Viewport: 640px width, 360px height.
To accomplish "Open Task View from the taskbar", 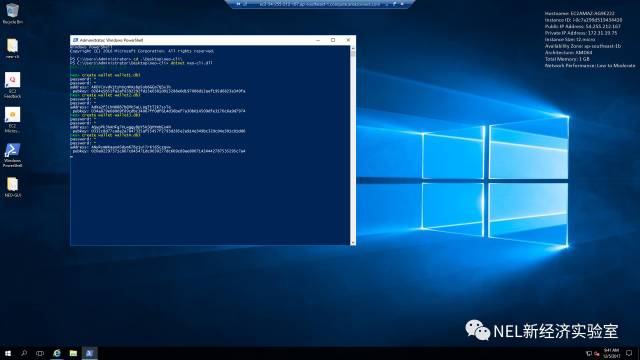I will coord(40,353).
